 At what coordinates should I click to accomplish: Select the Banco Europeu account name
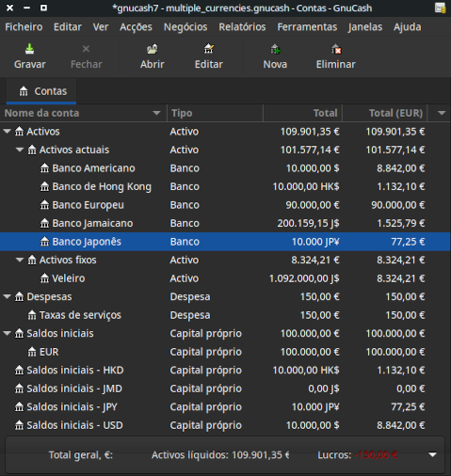tap(89, 205)
